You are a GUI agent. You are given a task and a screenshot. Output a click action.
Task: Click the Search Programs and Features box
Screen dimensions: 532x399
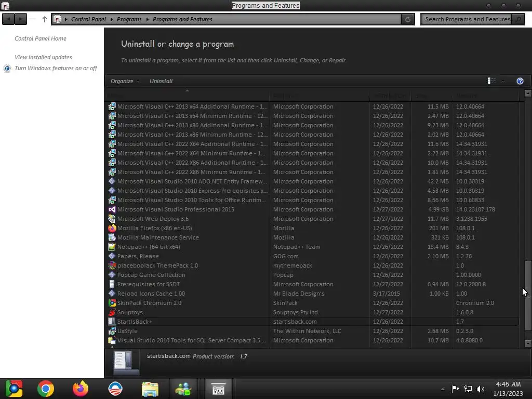[467, 19]
